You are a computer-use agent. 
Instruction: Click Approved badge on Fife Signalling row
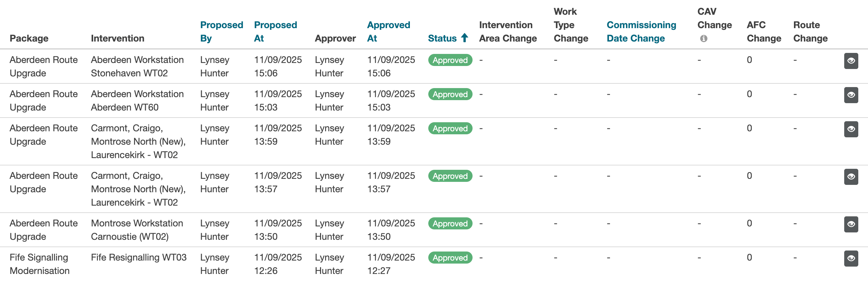tap(449, 258)
